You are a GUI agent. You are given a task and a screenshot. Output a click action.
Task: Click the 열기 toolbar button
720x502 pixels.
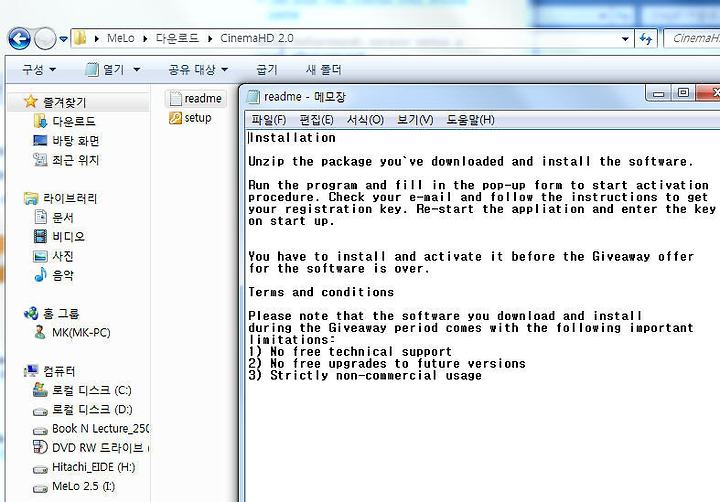[105, 69]
